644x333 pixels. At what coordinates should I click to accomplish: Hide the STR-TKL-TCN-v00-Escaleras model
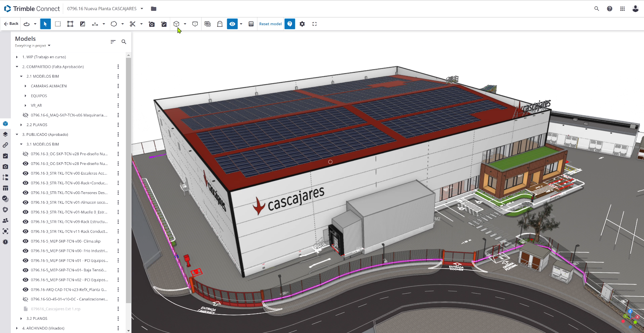point(26,173)
